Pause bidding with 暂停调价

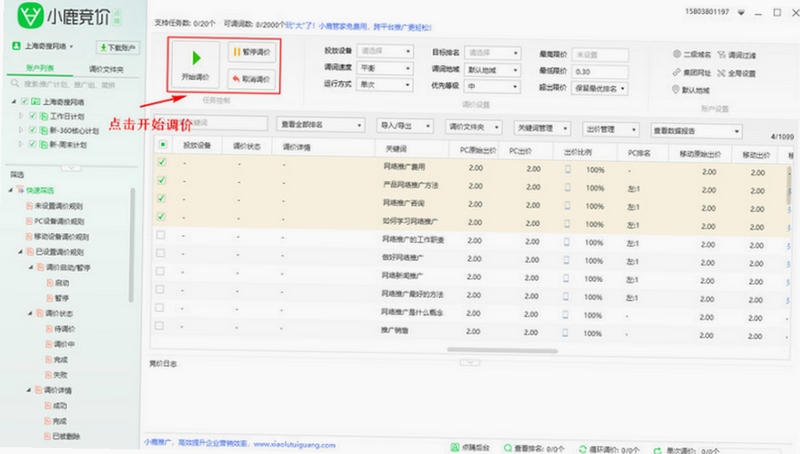252,52
